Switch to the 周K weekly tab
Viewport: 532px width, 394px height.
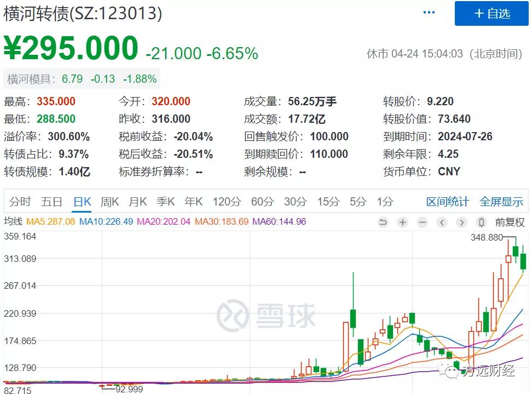click(x=109, y=202)
